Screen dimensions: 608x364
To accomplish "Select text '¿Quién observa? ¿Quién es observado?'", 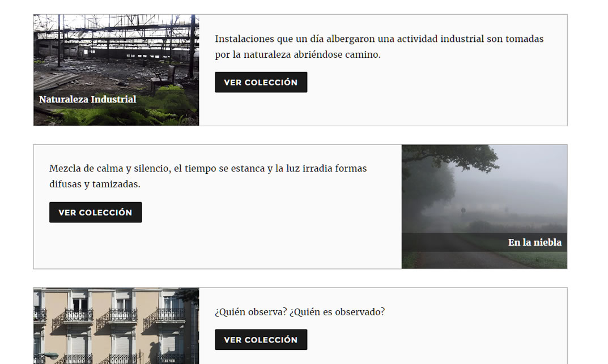I will click(x=300, y=312).
